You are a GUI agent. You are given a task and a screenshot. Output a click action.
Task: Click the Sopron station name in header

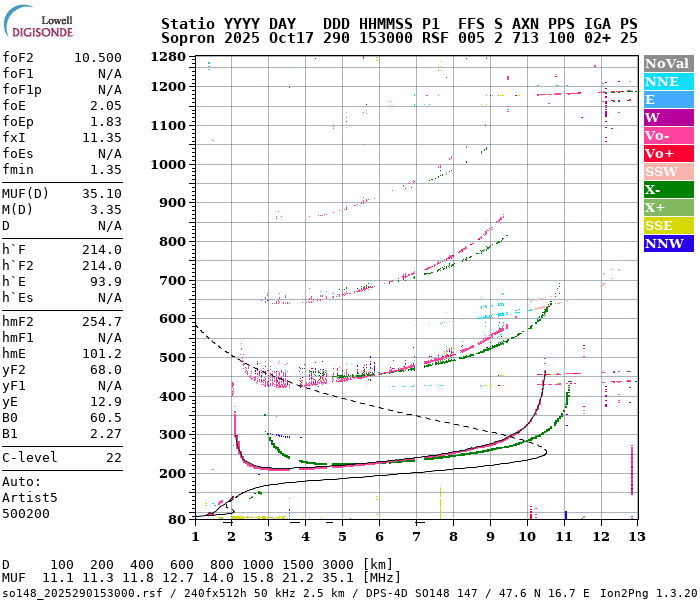click(186, 37)
